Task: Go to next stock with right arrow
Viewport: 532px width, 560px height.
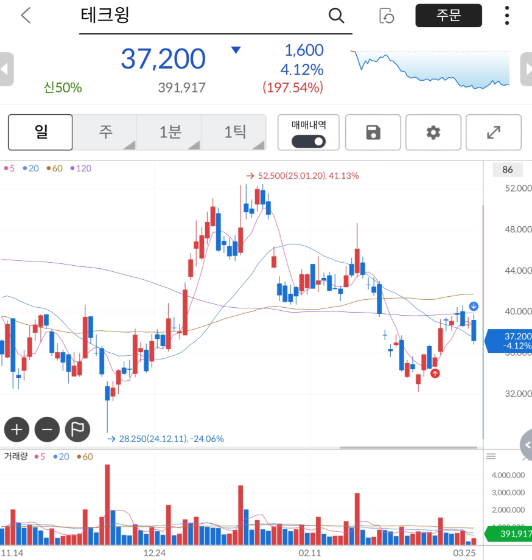Action: [x=526, y=69]
